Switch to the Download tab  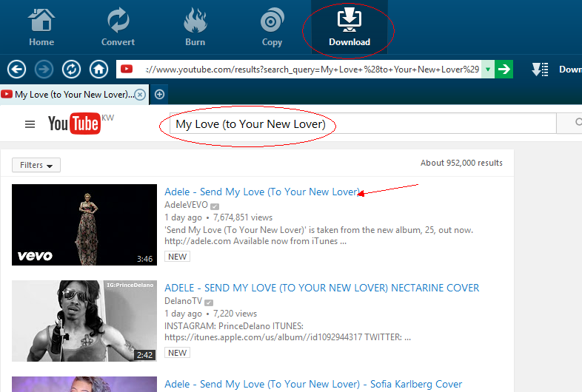tap(349, 27)
